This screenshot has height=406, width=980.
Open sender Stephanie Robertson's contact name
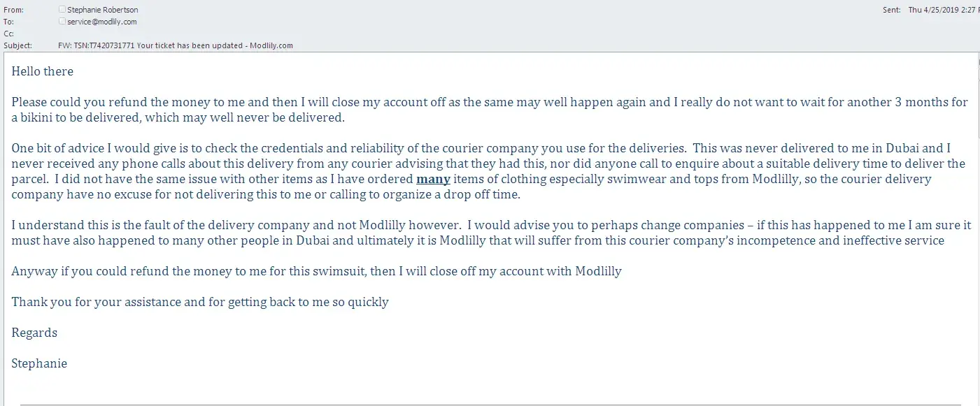[x=101, y=10]
